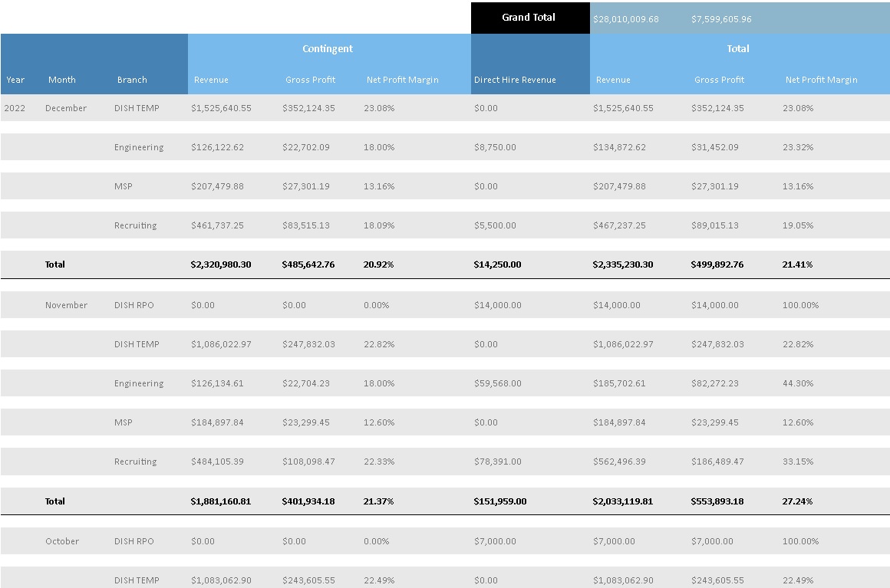The image size is (890, 588).
Task: Click November MSP contingent revenue $184,897.84
Action: click(x=217, y=422)
